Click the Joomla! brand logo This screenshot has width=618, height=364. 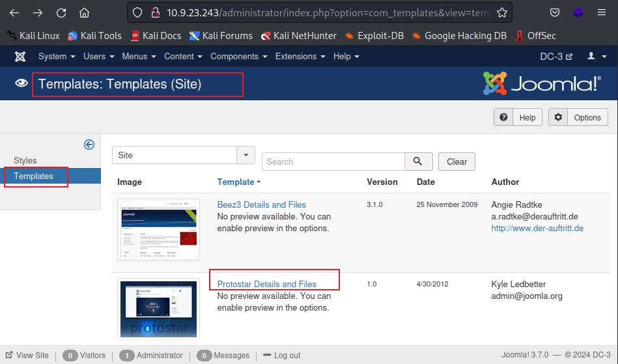click(542, 83)
